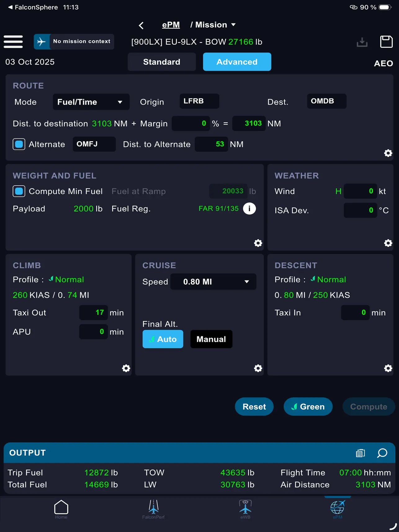The image size is (399, 532).
Task: Open Descent panel settings gear
Action: pyautogui.click(x=388, y=368)
